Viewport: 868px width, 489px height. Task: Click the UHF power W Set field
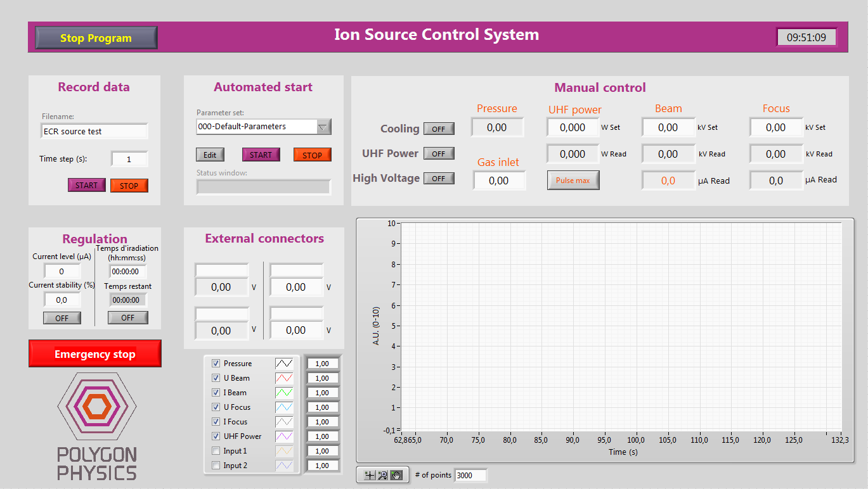pos(573,127)
